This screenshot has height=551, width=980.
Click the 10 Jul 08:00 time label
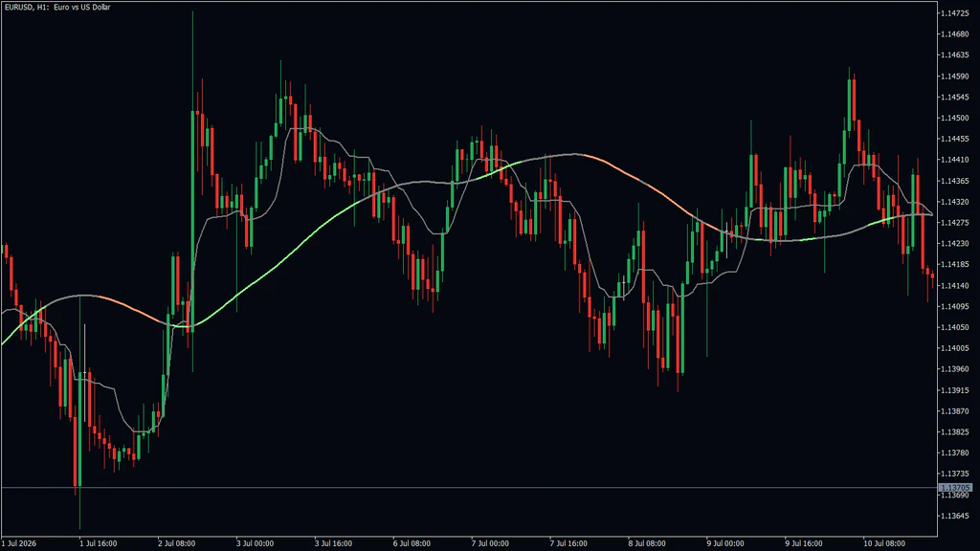tap(883, 543)
